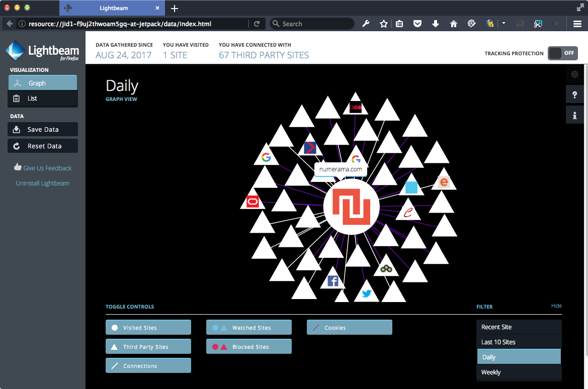Viewport: 588px width, 389px height.
Task: Go to the Firefox home page
Action: tap(453, 24)
